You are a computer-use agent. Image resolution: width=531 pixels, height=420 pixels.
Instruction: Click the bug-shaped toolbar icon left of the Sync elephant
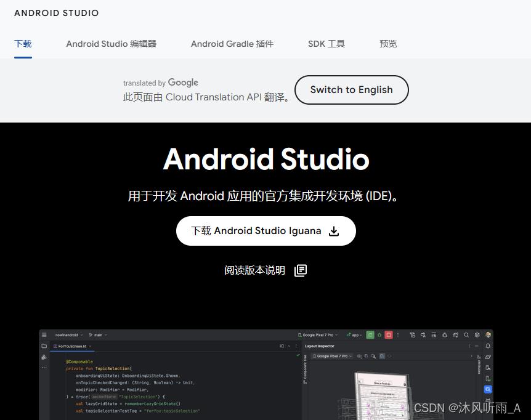point(445,335)
